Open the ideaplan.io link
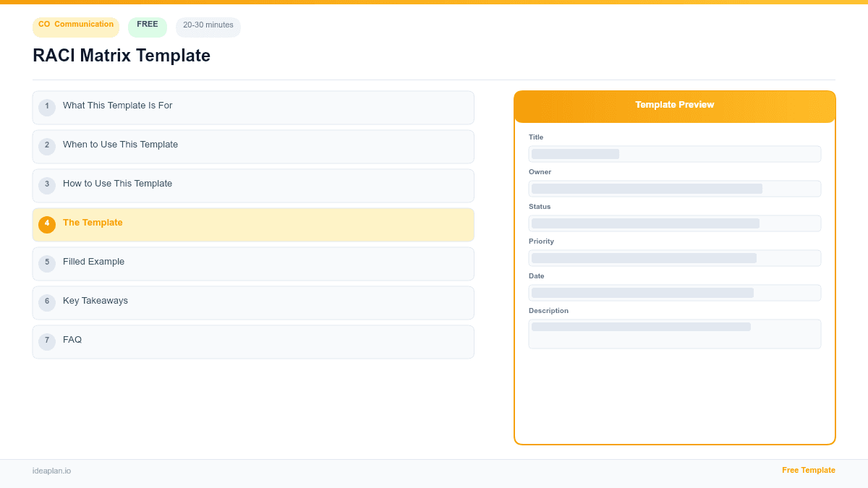The height and width of the screenshot is (488, 868). pos(51,471)
